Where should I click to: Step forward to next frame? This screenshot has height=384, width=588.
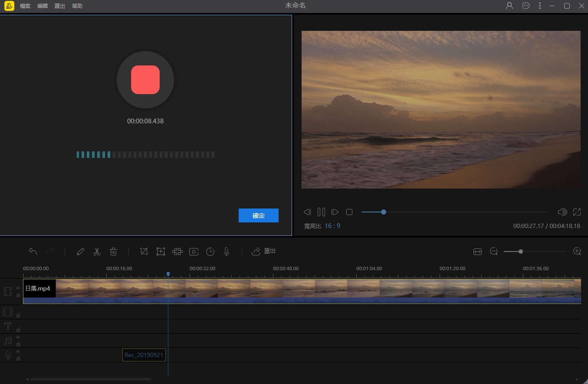point(335,212)
